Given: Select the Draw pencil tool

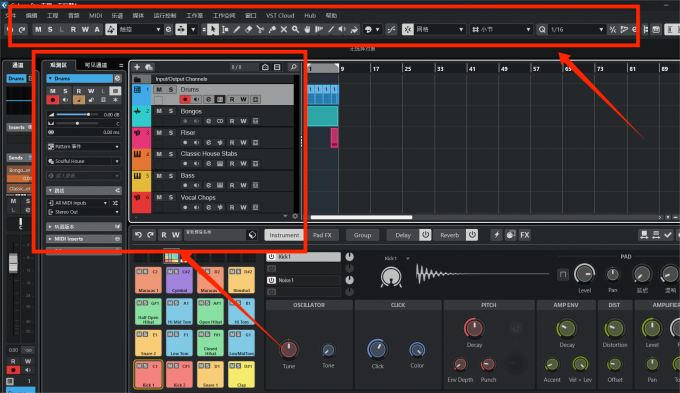Looking at the screenshot, I should click(237, 29).
